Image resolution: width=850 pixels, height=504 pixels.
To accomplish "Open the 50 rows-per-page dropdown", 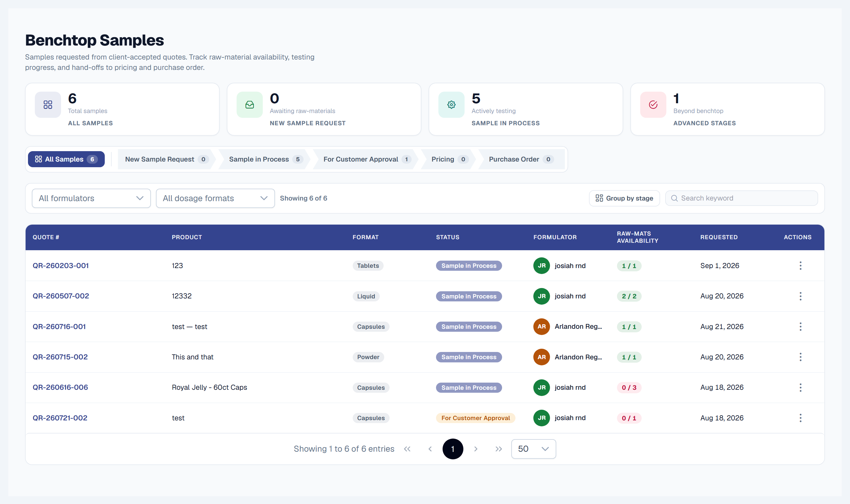I will point(533,449).
